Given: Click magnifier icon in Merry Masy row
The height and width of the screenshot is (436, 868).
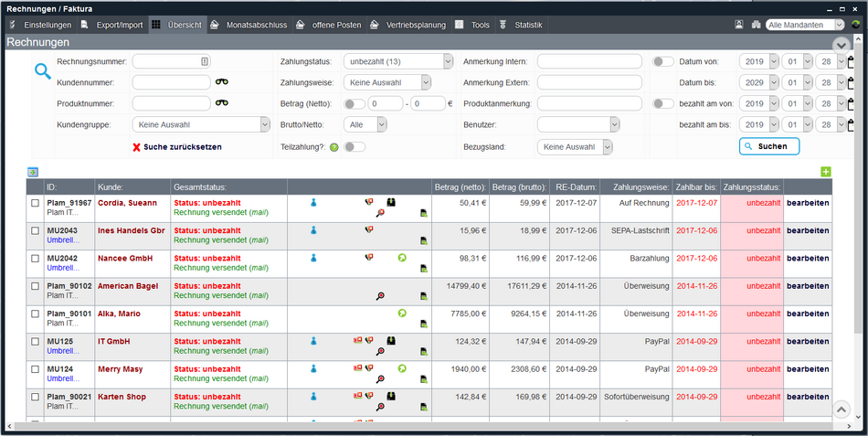Looking at the screenshot, I should pyautogui.click(x=380, y=379).
